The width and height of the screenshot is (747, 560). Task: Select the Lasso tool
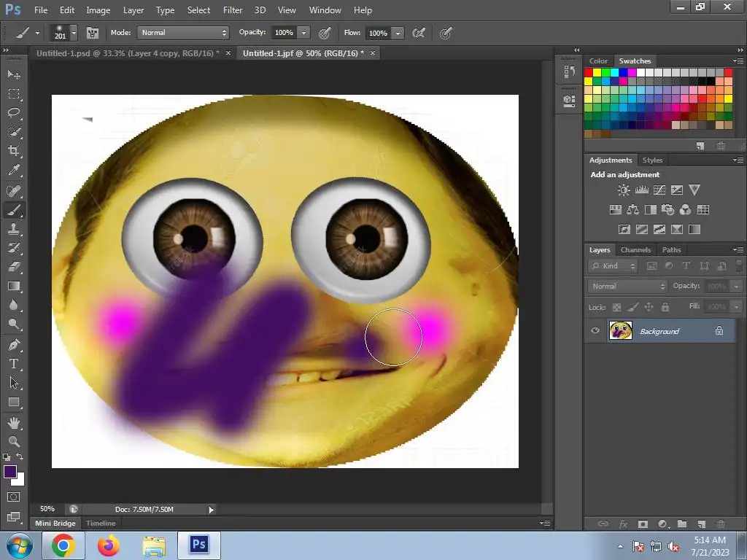[x=14, y=113]
